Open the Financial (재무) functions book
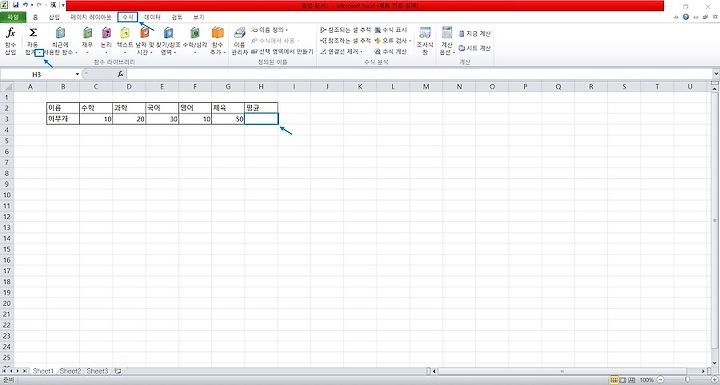Viewport: 720px width, 385px height. tap(87, 33)
